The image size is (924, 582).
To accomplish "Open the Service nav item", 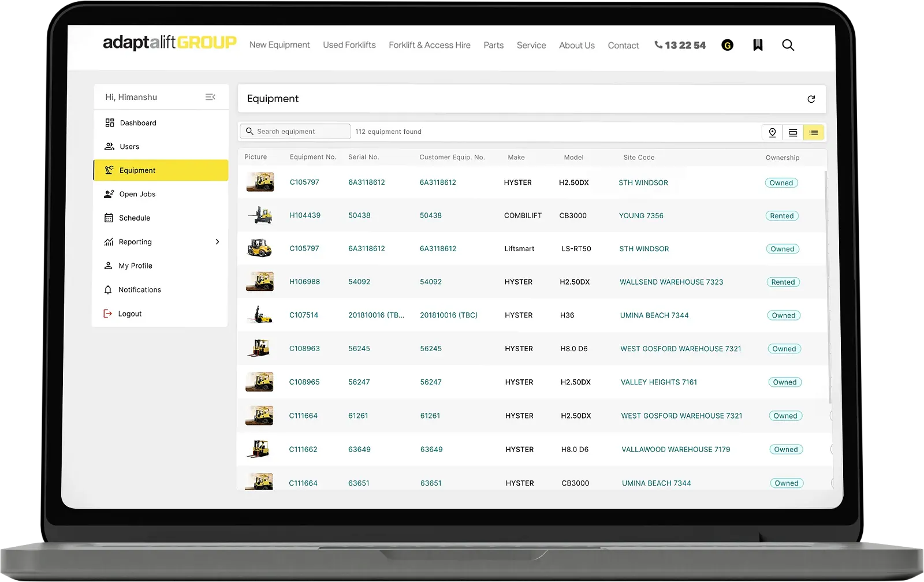I will click(x=531, y=45).
